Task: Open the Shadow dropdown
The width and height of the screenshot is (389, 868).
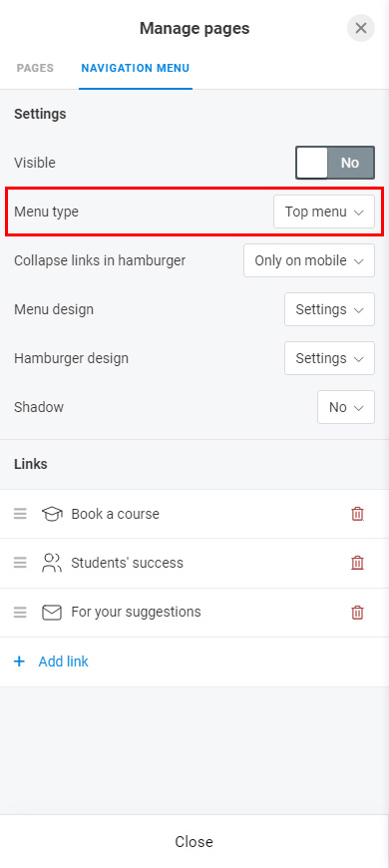Action: coord(346,407)
